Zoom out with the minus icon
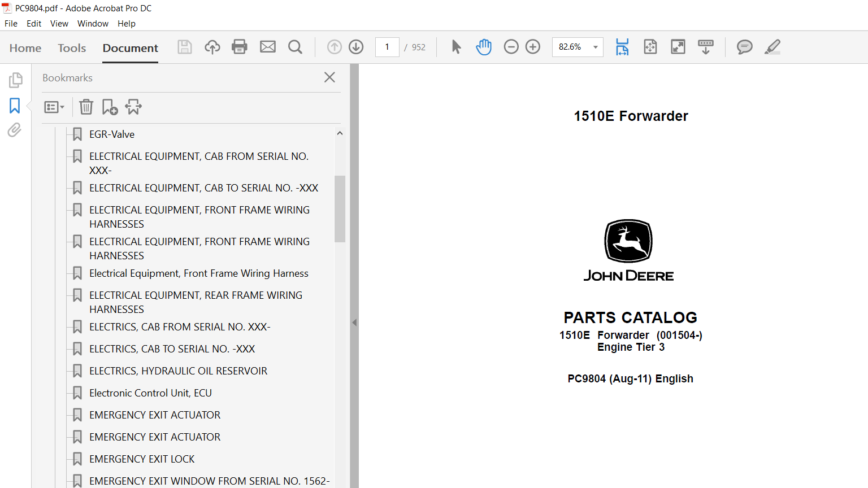 511,47
